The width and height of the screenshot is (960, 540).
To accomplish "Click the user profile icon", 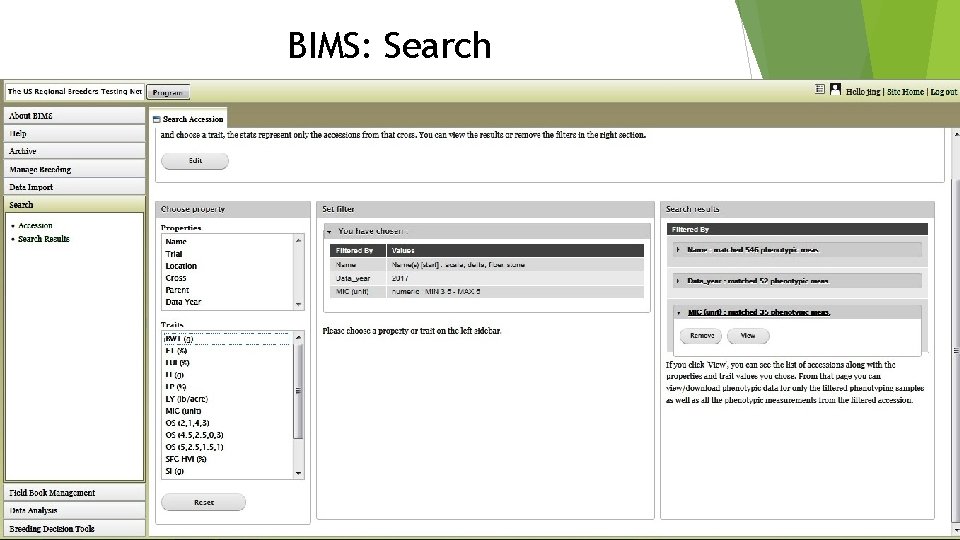I will pyautogui.click(x=835, y=89).
